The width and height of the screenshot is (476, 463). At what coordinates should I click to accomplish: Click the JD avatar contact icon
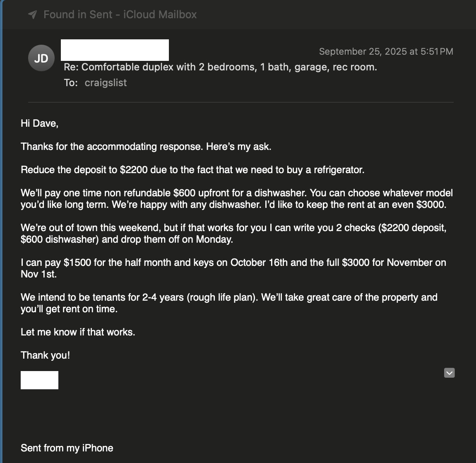41,58
